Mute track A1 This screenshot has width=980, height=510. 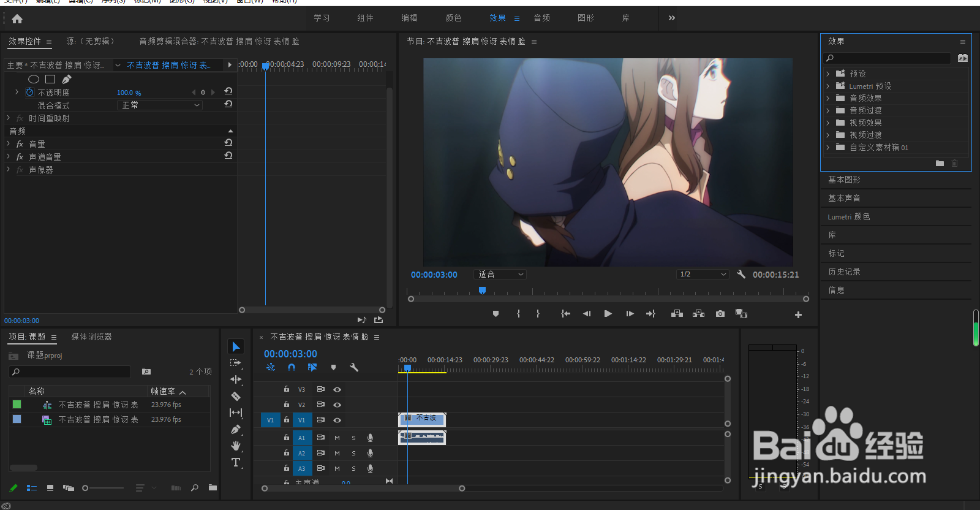pos(337,438)
